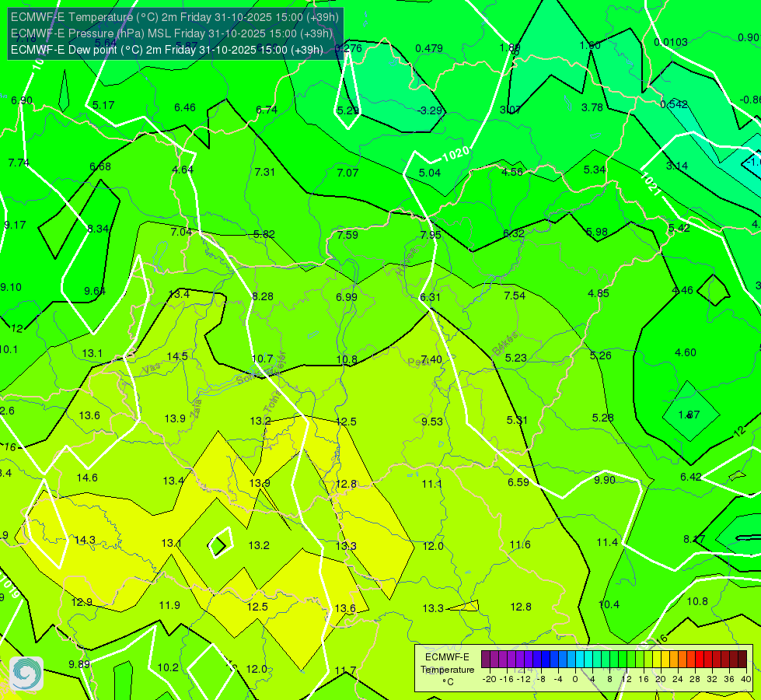Click the 5.82 value
This screenshot has height=700, width=761.
264,234
